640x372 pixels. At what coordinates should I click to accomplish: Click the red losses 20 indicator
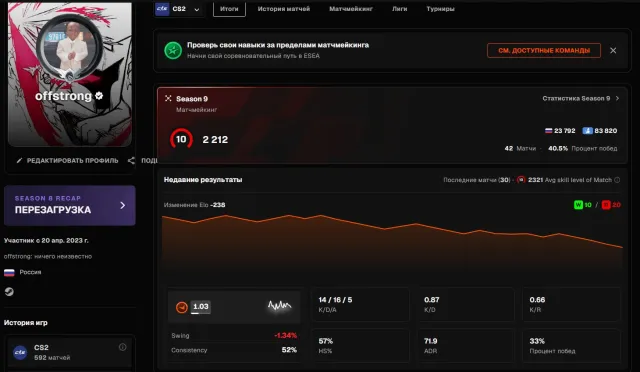pyautogui.click(x=611, y=205)
